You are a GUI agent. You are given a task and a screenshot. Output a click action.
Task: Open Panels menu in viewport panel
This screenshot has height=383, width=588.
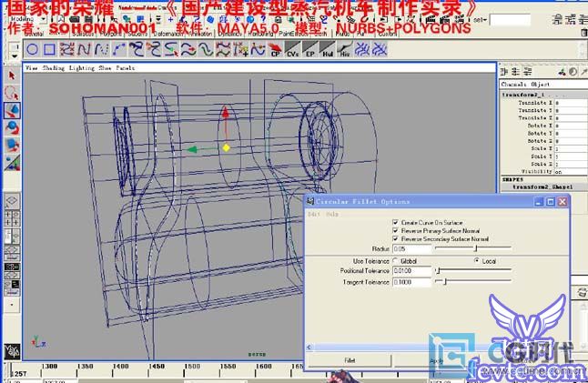(126, 68)
